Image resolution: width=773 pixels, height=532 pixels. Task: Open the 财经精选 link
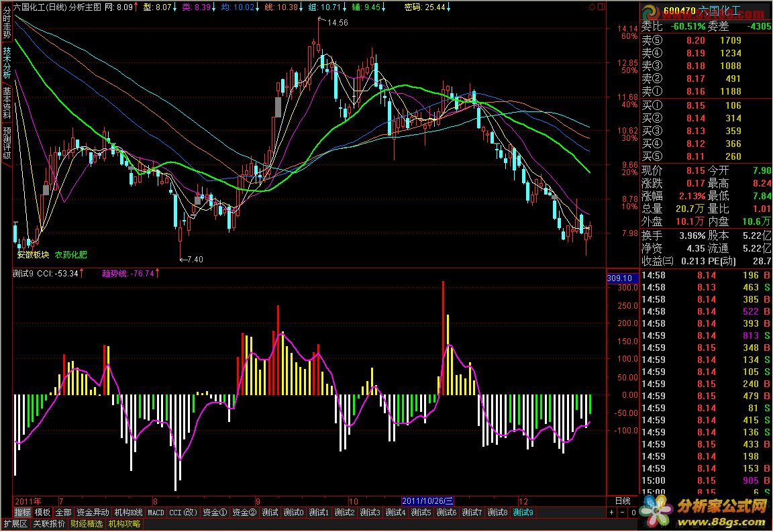tap(87, 524)
